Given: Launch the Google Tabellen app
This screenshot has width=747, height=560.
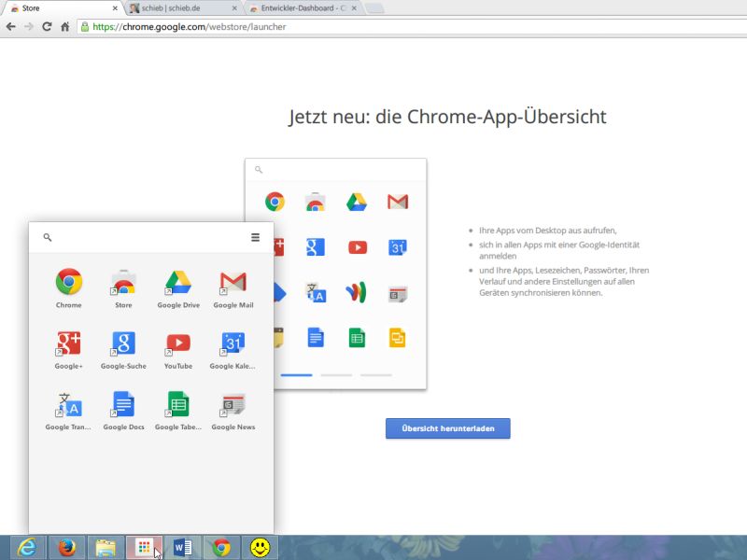Looking at the screenshot, I should [x=178, y=410].
